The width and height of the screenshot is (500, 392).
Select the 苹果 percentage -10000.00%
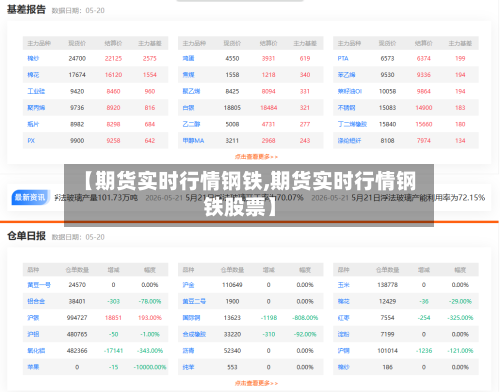(x=150, y=367)
